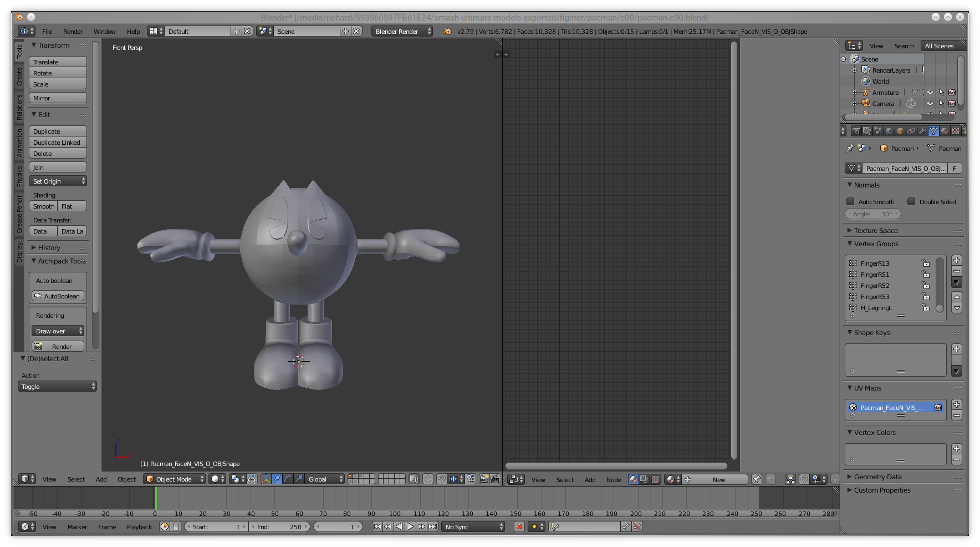Click the Translate button
This screenshot has height=547, width=980.
coord(58,62)
